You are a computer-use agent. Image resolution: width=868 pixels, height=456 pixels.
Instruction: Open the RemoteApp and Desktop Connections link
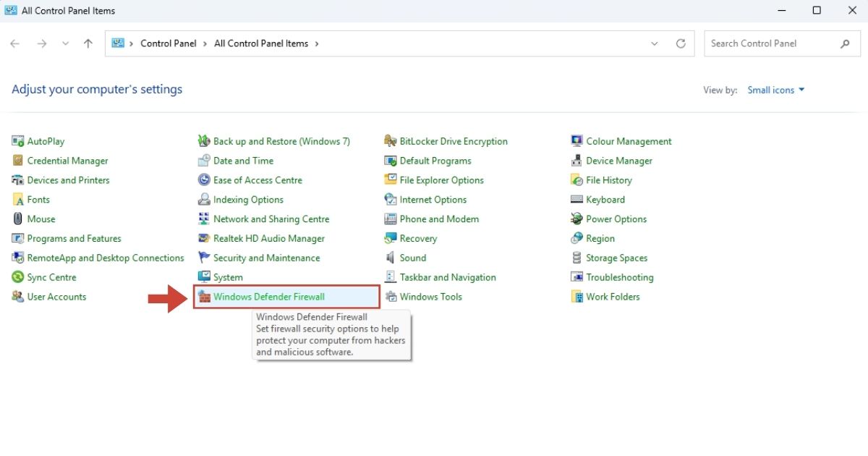(x=106, y=258)
